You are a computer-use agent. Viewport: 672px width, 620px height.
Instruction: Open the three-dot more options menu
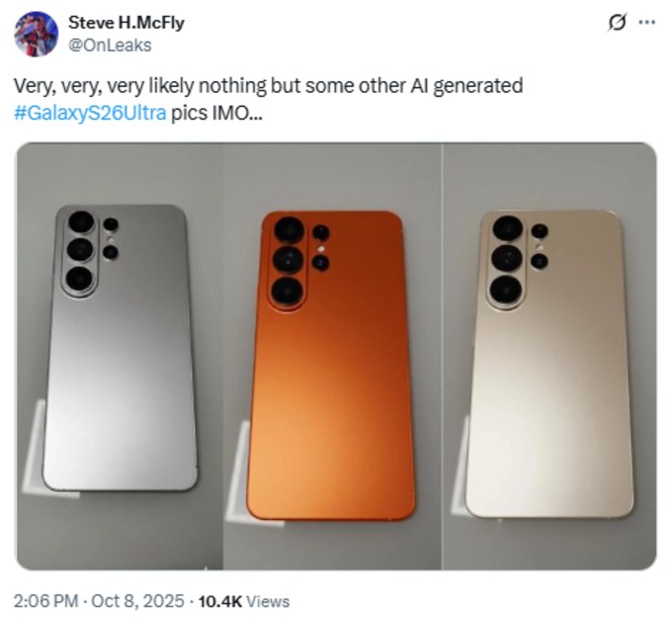(646, 22)
